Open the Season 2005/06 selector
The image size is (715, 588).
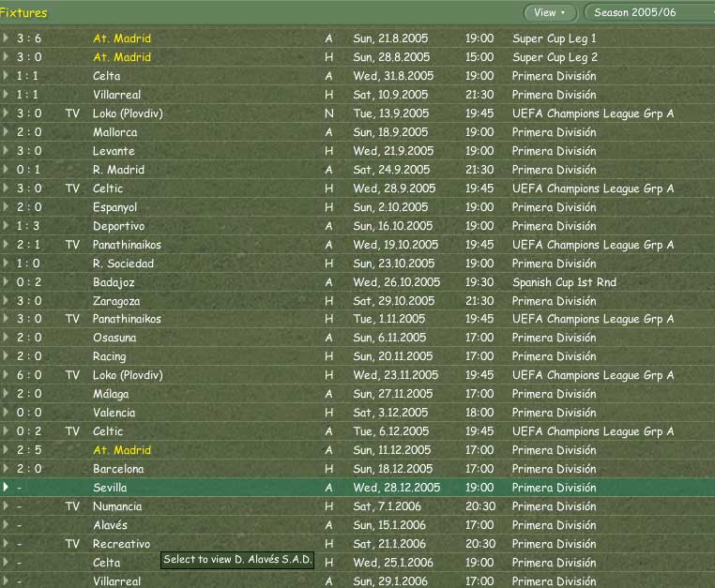coord(649,12)
